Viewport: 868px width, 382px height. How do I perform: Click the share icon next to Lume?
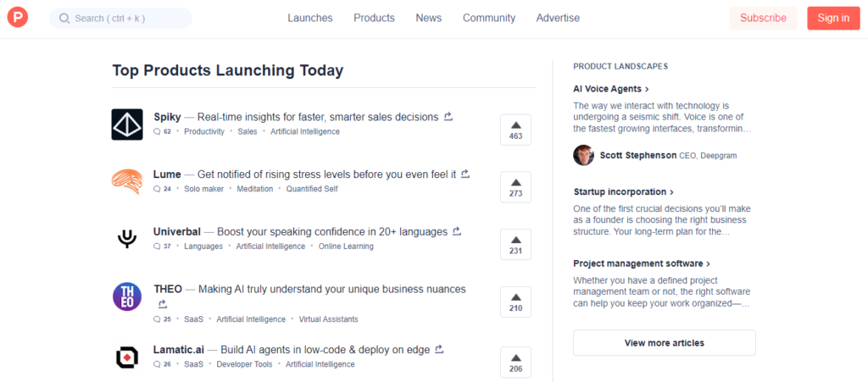coord(465,174)
